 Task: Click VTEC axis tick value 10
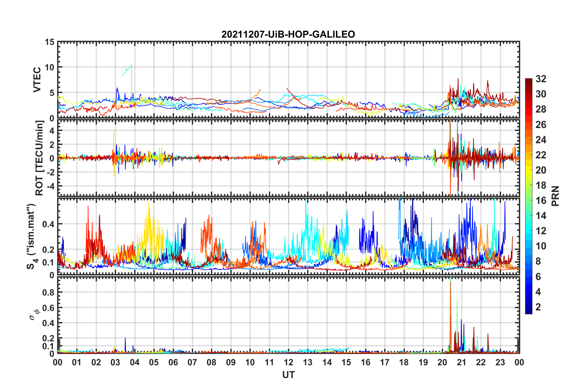[x=50, y=67]
